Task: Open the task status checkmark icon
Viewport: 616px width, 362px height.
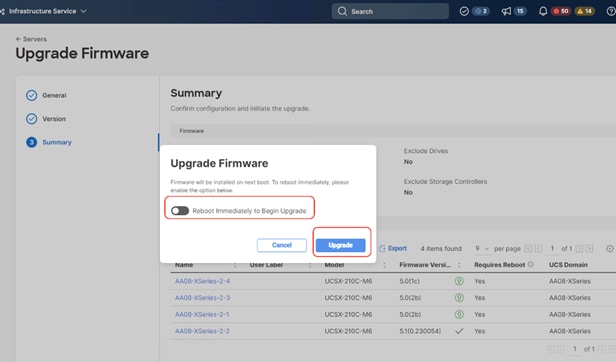Action: click(x=464, y=11)
